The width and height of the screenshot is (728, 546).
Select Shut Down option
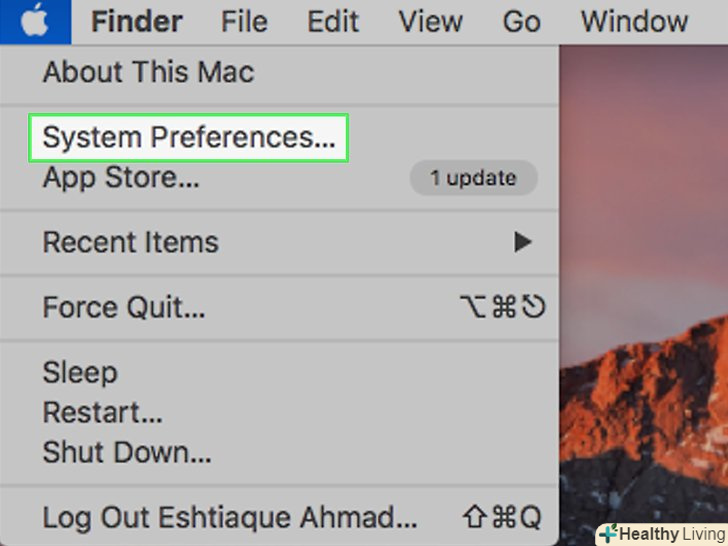126,452
